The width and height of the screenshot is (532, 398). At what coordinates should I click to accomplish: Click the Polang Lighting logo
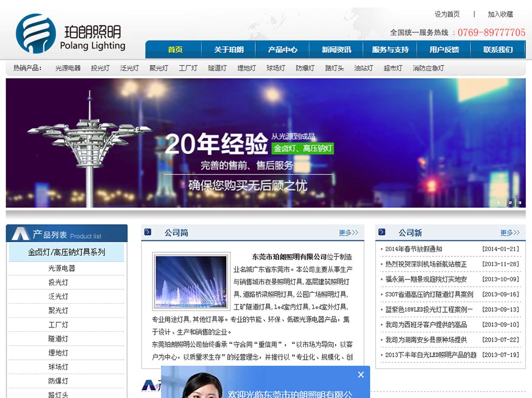(70, 33)
